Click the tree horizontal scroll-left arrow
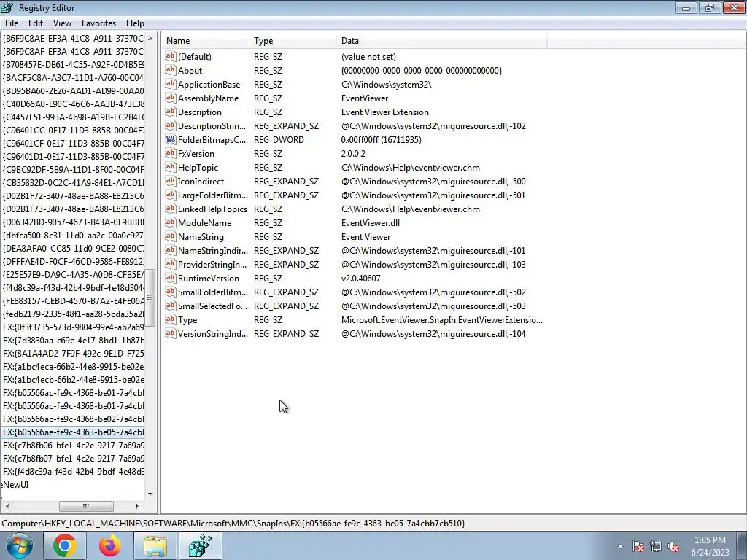The width and height of the screenshot is (747, 560). tap(7, 506)
